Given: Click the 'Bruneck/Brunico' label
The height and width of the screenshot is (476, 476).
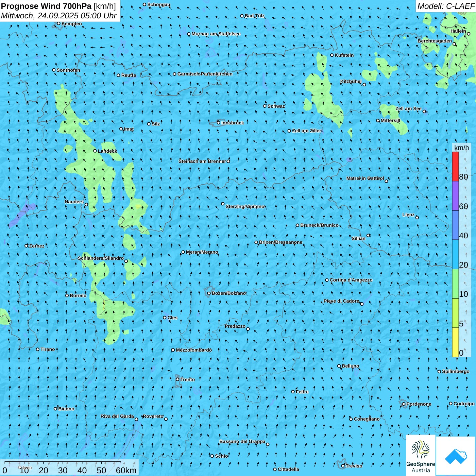Looking at the screenshot, I should click(319, 225).
